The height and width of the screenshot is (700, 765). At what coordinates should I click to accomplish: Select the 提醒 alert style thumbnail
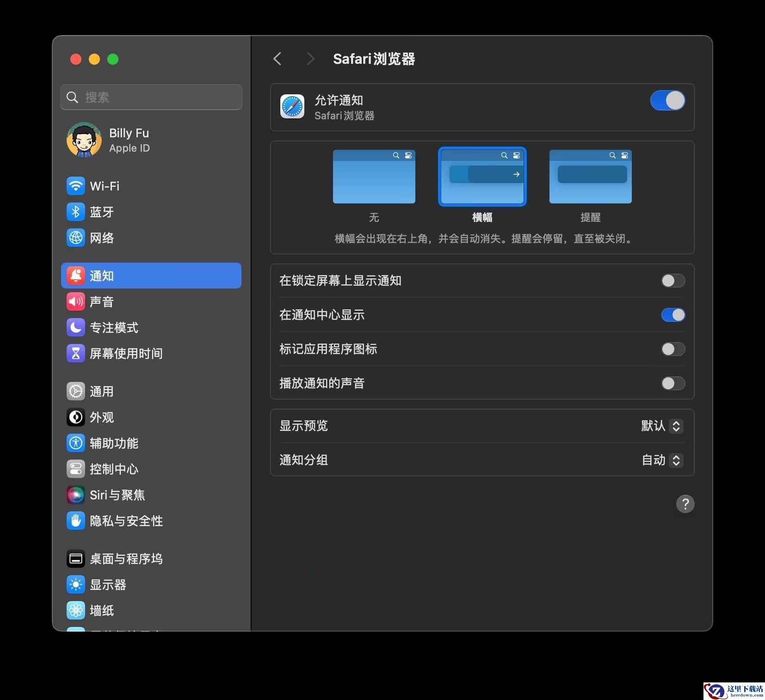click(591, 177)
